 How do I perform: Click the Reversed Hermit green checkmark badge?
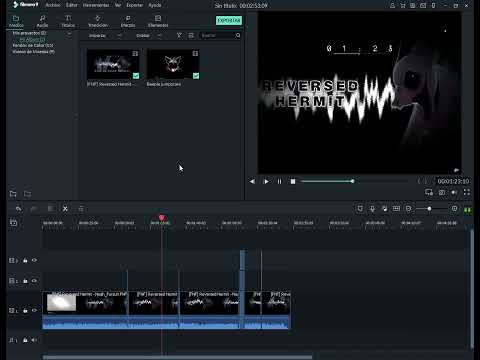[x=136, y=76]
